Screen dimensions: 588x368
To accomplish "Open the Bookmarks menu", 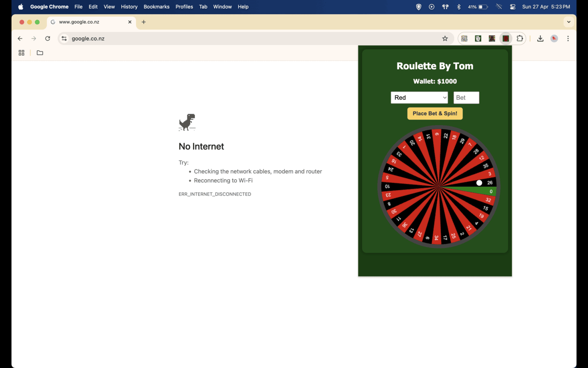I will coord(156,6).
